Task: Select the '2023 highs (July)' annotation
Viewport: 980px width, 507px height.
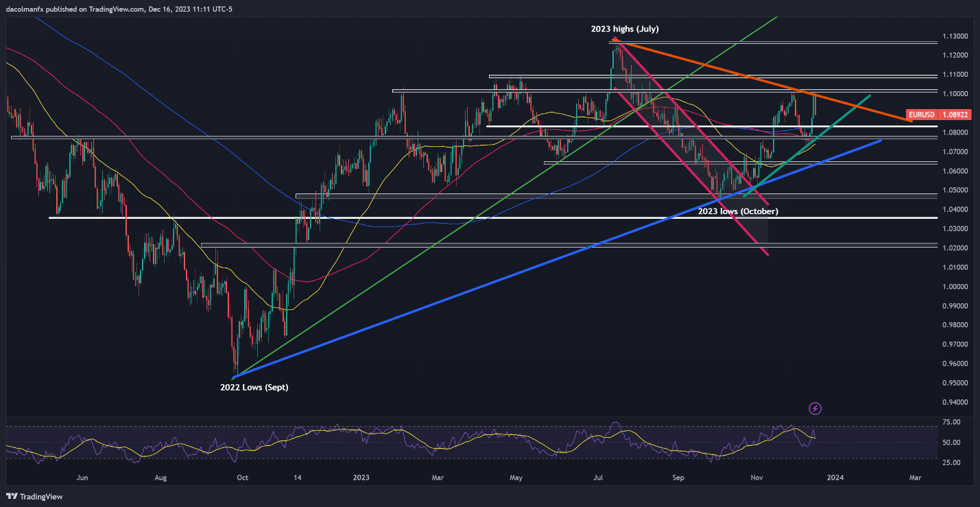Action: click(x=625, y=30)
